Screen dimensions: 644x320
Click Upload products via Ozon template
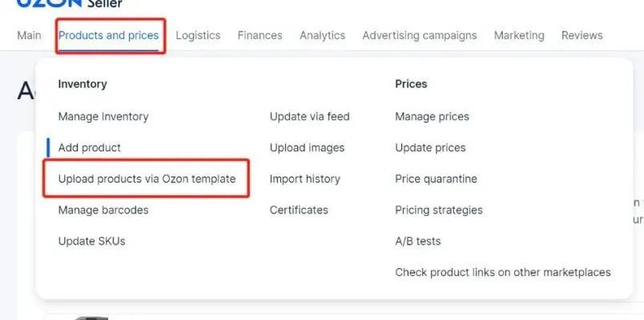(x=147, y=179)
